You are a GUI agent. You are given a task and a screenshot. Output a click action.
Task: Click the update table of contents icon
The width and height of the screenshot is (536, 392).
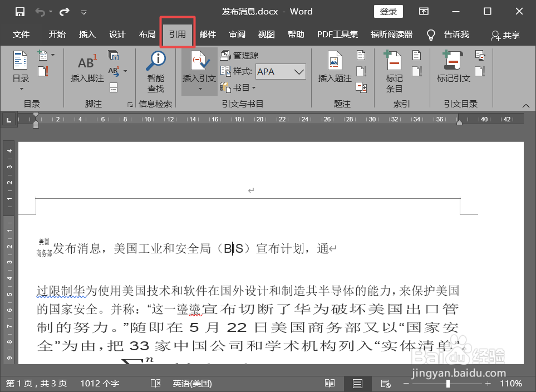[x=43, y=71]
